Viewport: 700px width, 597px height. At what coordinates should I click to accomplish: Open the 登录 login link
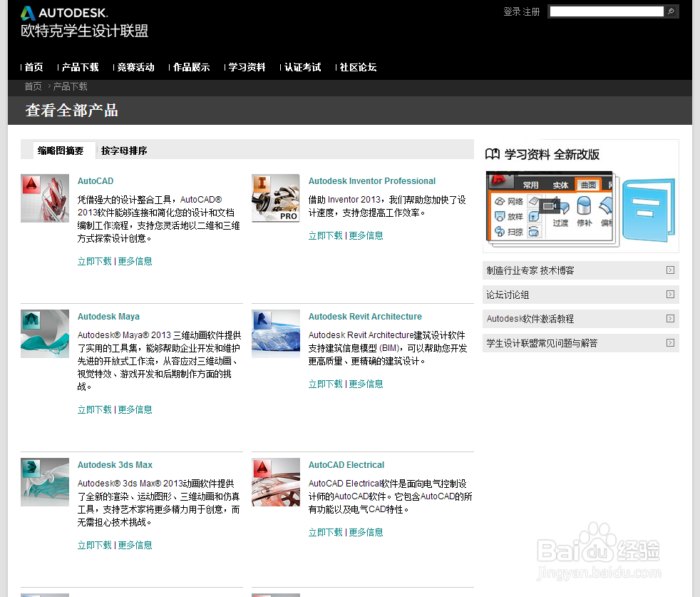[x=512, y=12]
